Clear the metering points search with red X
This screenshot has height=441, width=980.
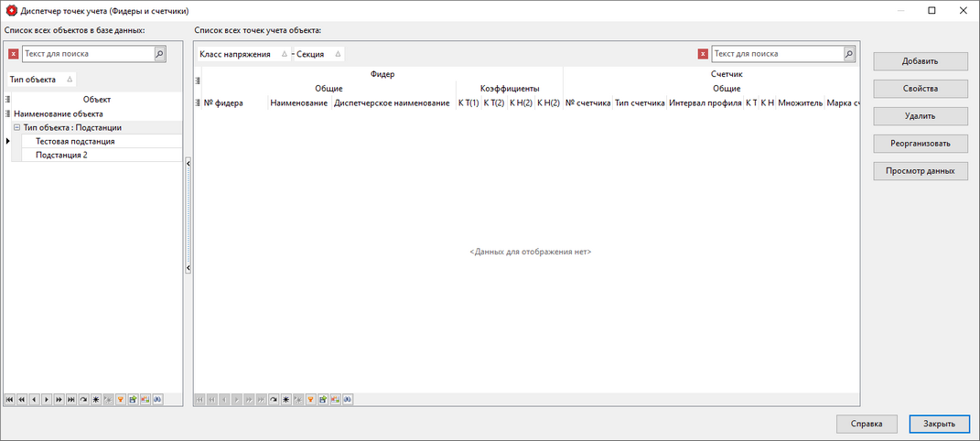[703, 54]
